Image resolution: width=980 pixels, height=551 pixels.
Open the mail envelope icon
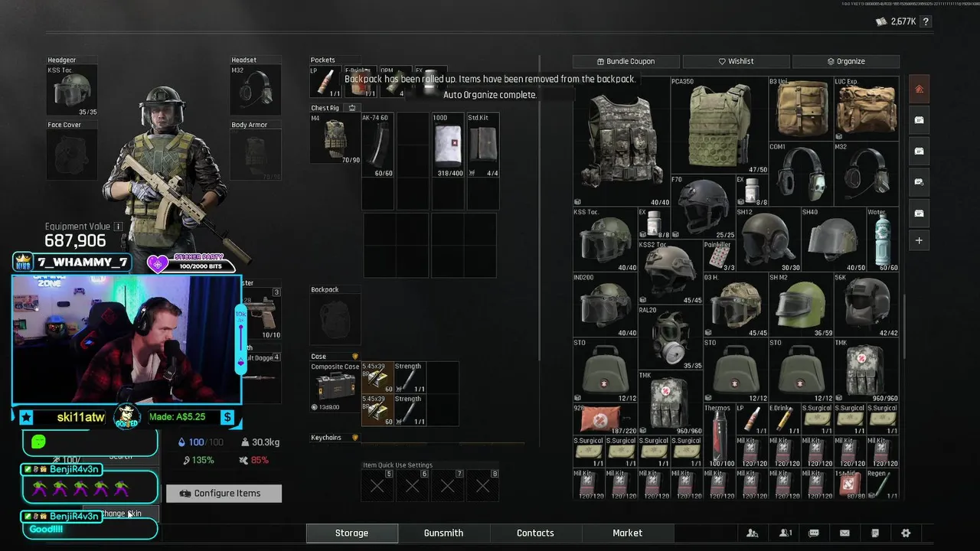pos(844,533)
